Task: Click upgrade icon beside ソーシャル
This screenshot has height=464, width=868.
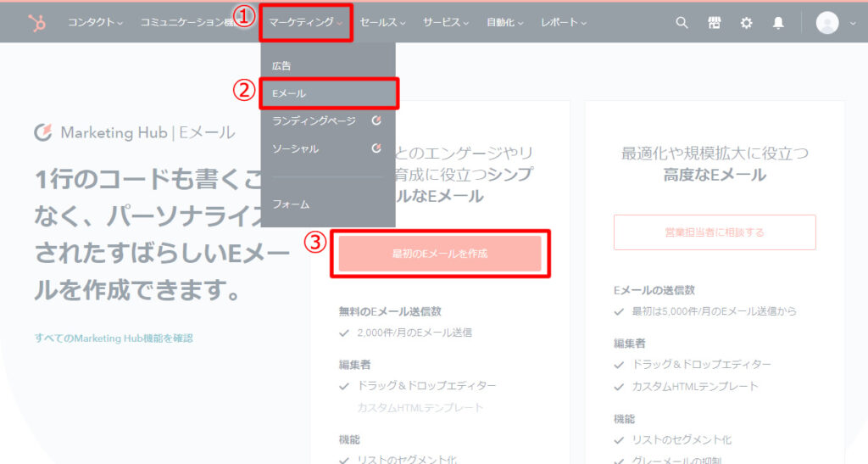Action: (376, 148)
